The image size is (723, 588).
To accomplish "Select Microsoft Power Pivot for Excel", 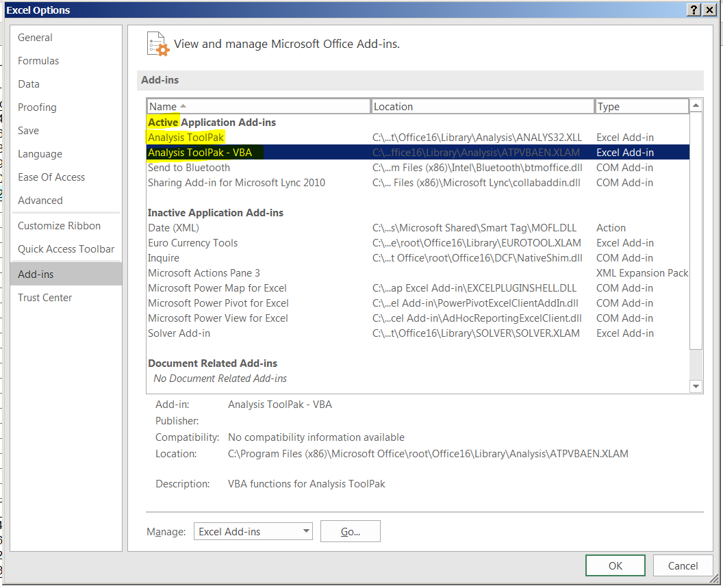I will coord(418,303).
